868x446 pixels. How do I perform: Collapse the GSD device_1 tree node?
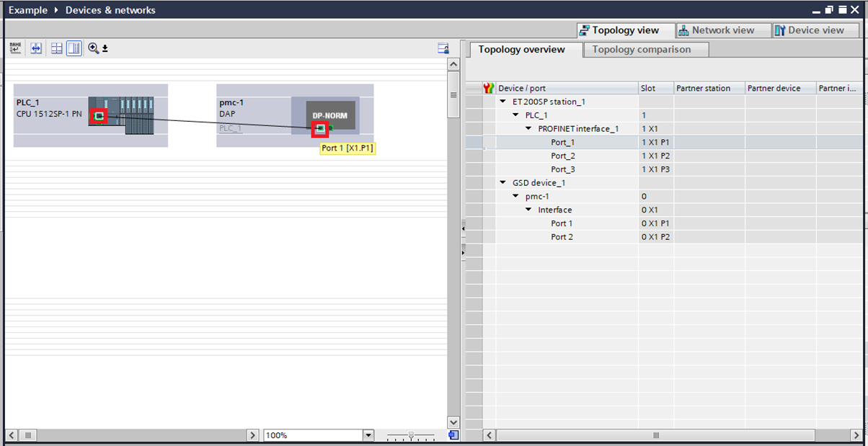tap(502, 182)
